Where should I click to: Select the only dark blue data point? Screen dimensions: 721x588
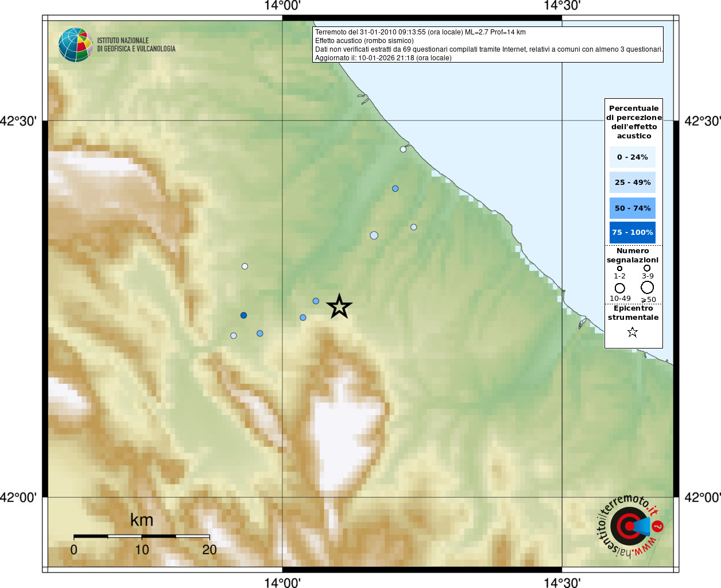tap(243, 315)
